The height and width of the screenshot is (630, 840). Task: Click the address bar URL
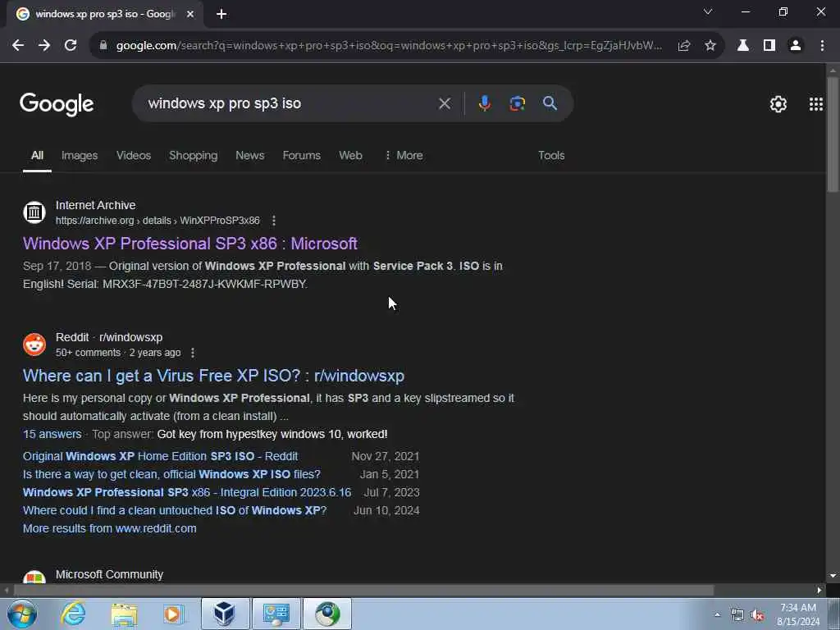point(389,46)
